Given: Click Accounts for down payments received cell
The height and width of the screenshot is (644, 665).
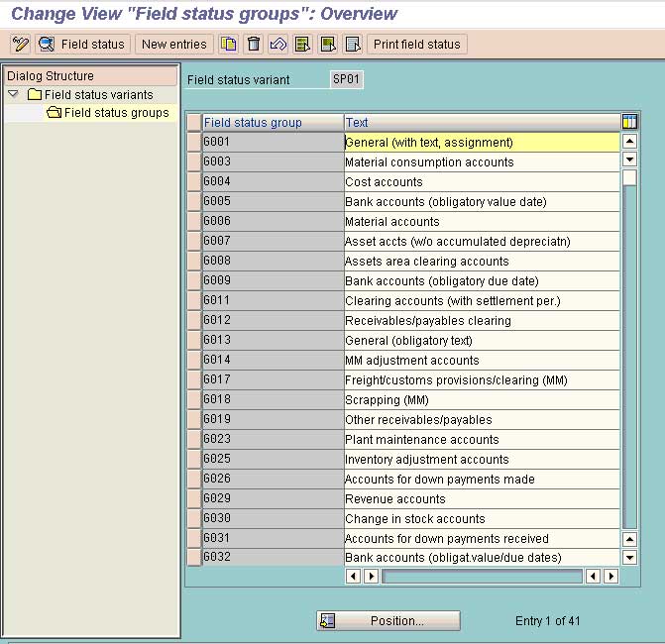Looking at the screenshot, I should pos(483,538).
